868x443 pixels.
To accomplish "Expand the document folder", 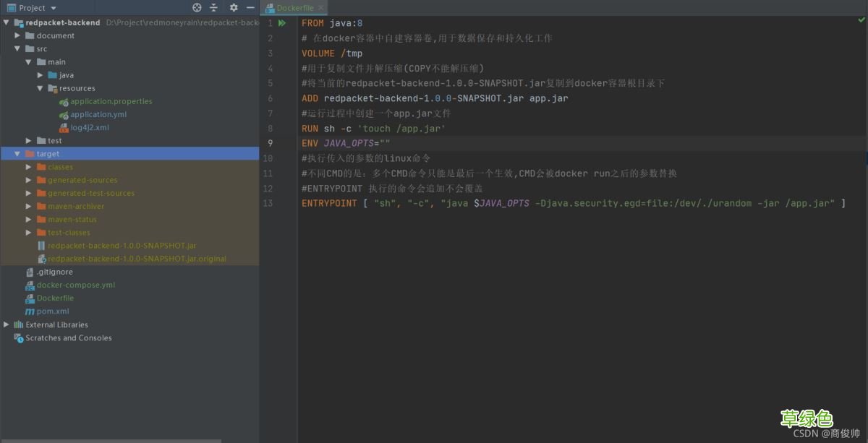I will (x=17, y=35).
